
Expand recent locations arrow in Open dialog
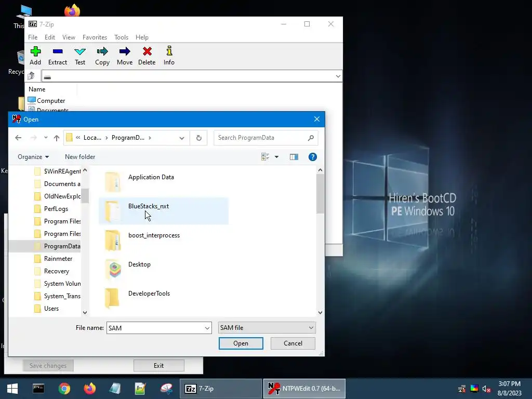tap(46, 138)
